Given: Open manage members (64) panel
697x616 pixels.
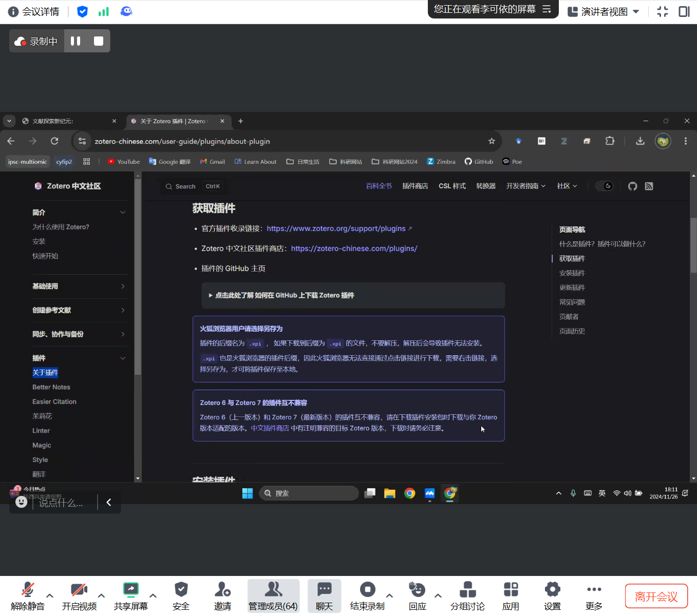Looking at the screenshot, I should click(x=273, y=596).
